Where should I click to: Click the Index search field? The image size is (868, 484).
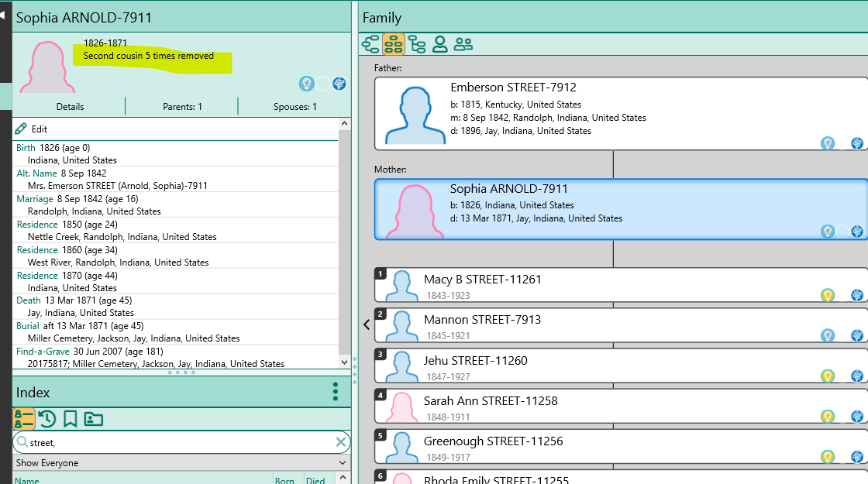point(178,442)
